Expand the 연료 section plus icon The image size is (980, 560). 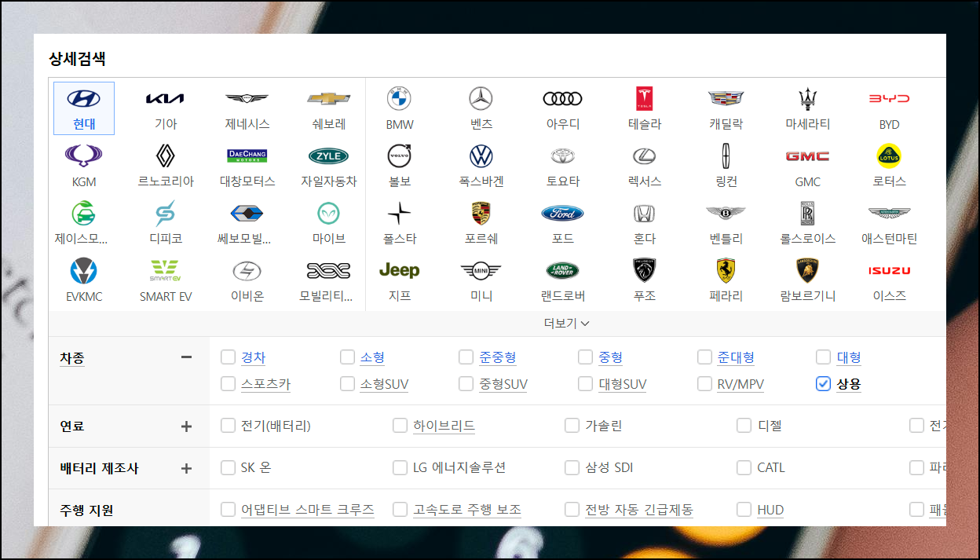[186, 426]
